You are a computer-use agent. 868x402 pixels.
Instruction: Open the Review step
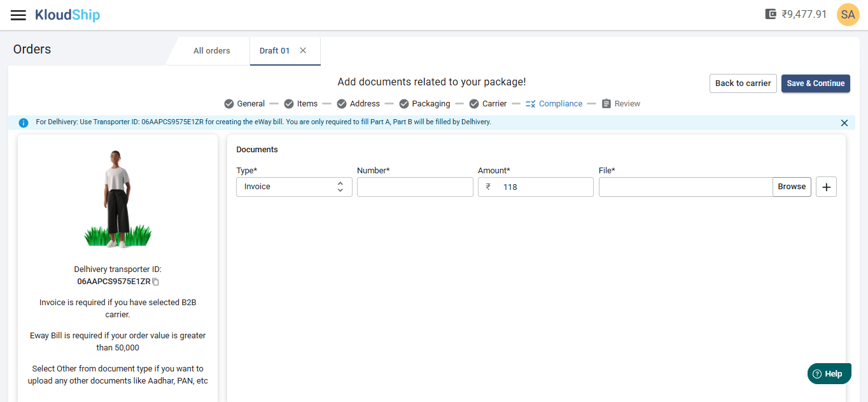(620, 104)
